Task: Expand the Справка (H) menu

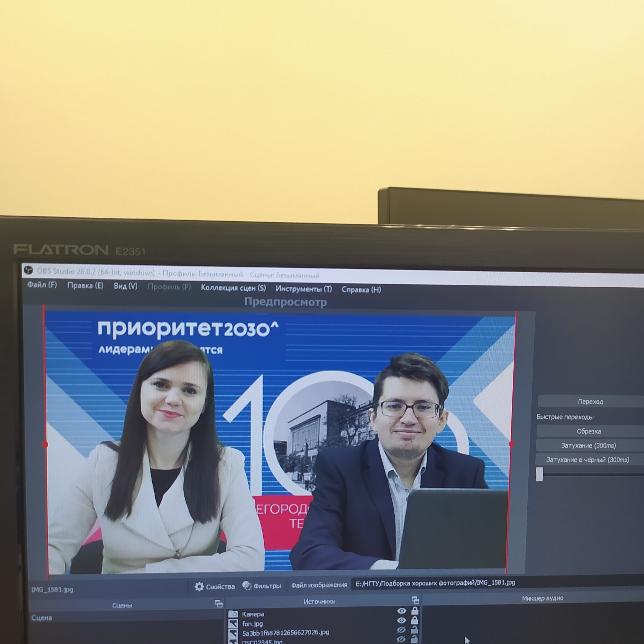Action: [x=361, y=289]
